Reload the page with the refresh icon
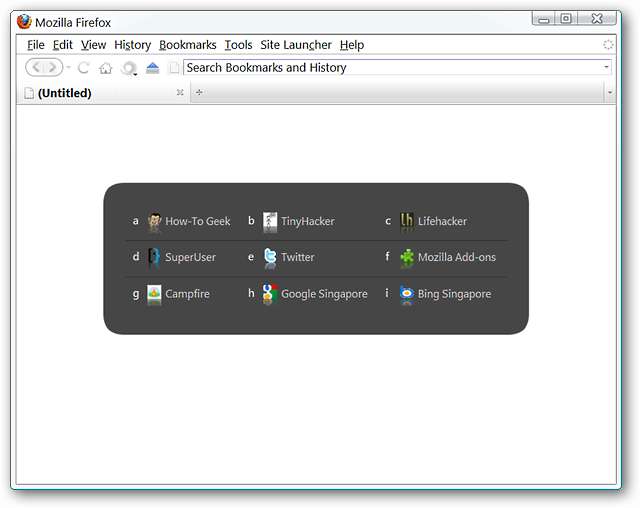Viewport: 640px width, 508px height. (83, 68)
